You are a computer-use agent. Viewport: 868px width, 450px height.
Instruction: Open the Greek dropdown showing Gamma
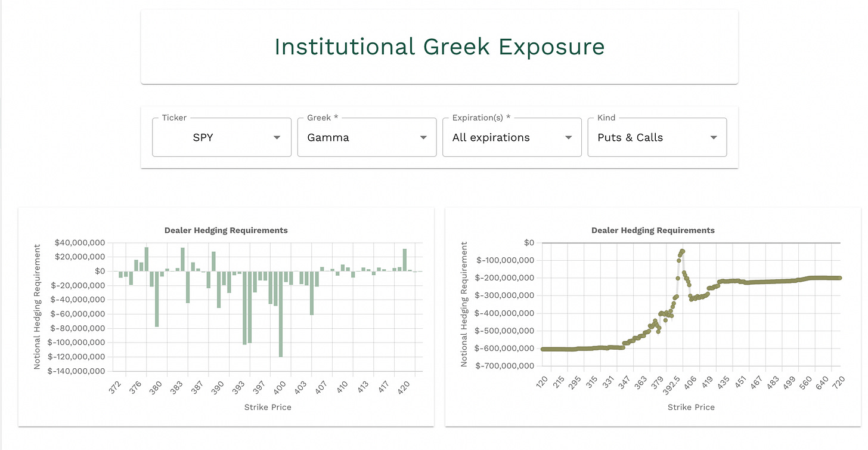367,137
